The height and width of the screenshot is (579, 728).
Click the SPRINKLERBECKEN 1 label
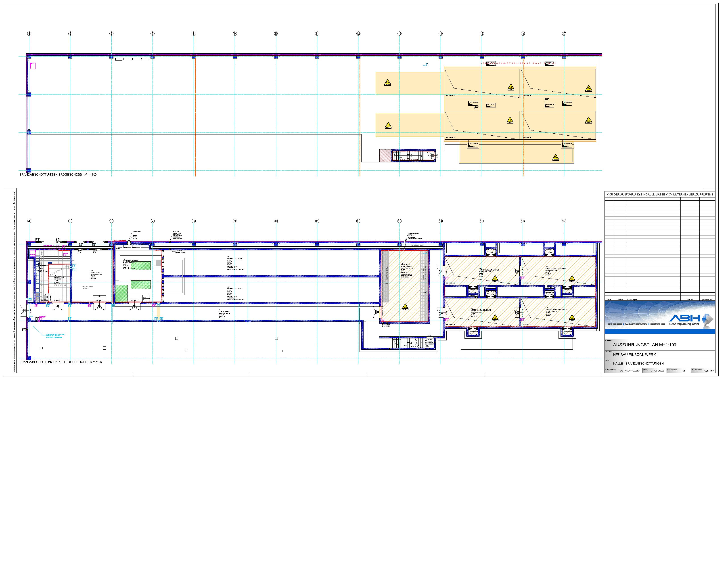pos(234,259)
